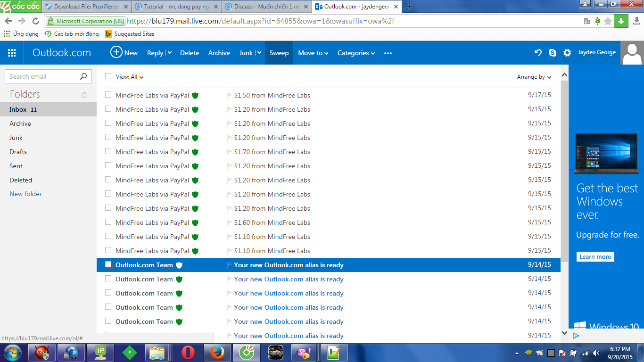Click the AdChoices icon below the ad
This screenshot has height=362, width=644.
tap(576, 336)
